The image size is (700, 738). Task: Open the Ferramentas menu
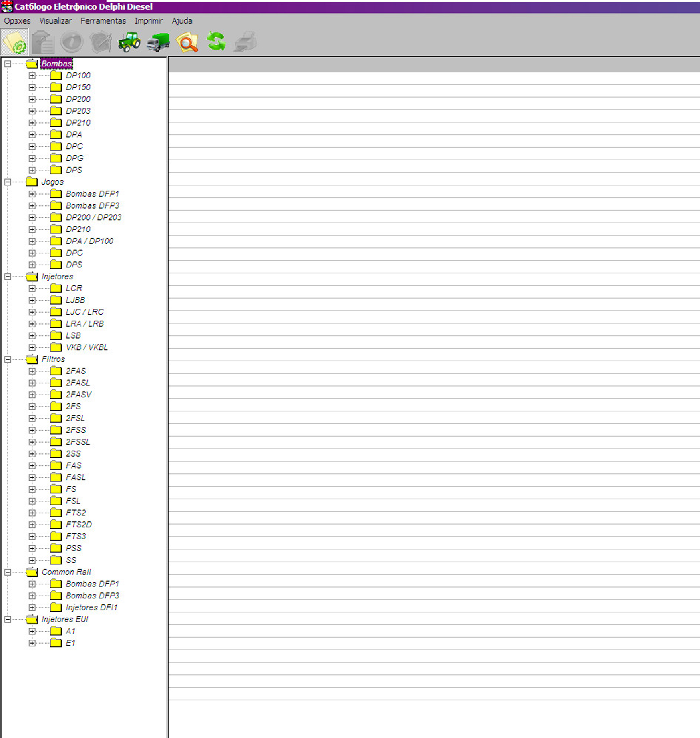tap(103, 21)
